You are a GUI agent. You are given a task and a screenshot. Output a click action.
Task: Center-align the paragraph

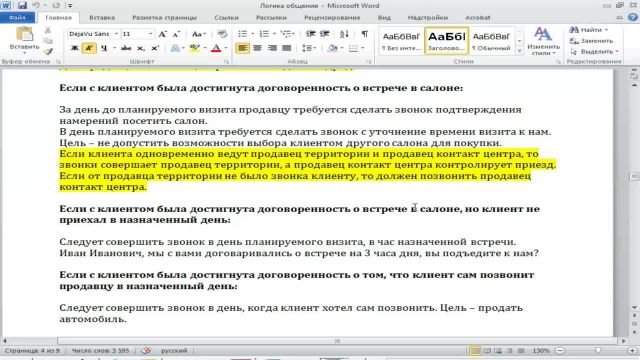pyautogui.click(x=257, y=48)
